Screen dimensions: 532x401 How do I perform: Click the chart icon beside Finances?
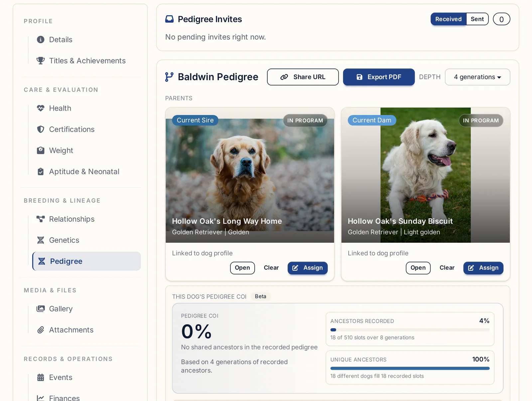point(41,398)
